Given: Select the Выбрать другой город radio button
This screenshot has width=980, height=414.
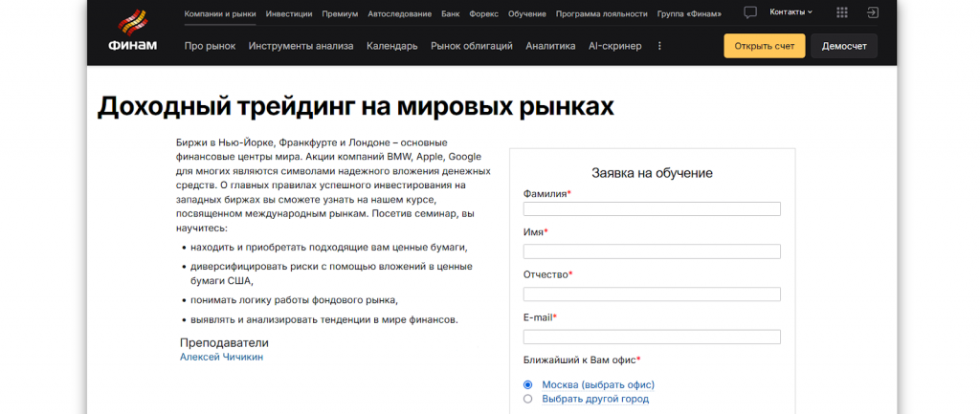Looking at the screenshot, I should [x=527, y=399].
